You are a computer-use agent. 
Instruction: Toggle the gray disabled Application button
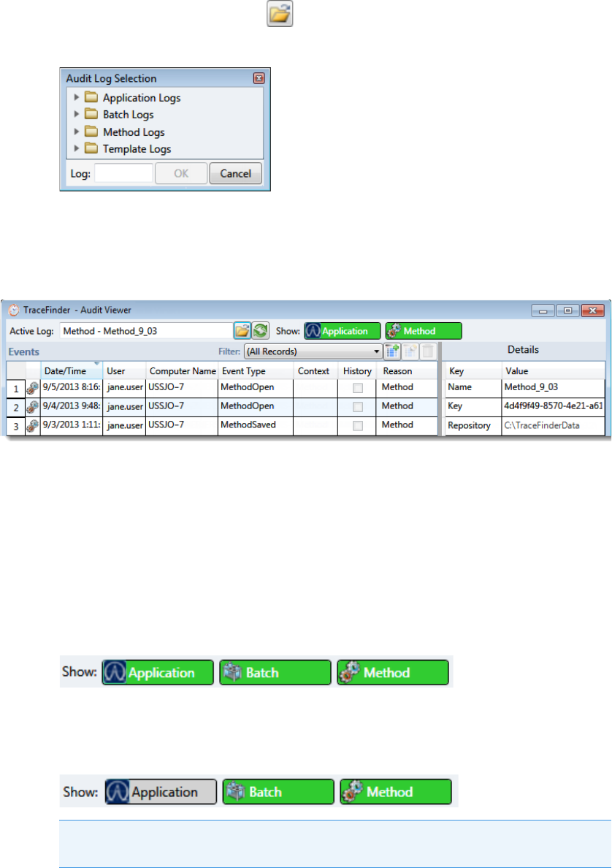(x=161, y=791)
